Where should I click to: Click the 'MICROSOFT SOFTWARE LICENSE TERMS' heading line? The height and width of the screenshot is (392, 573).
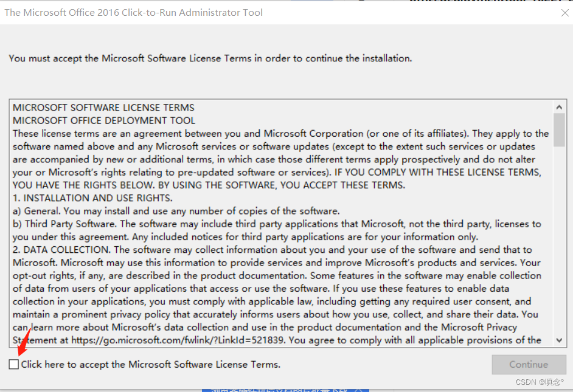pos(103,108)
